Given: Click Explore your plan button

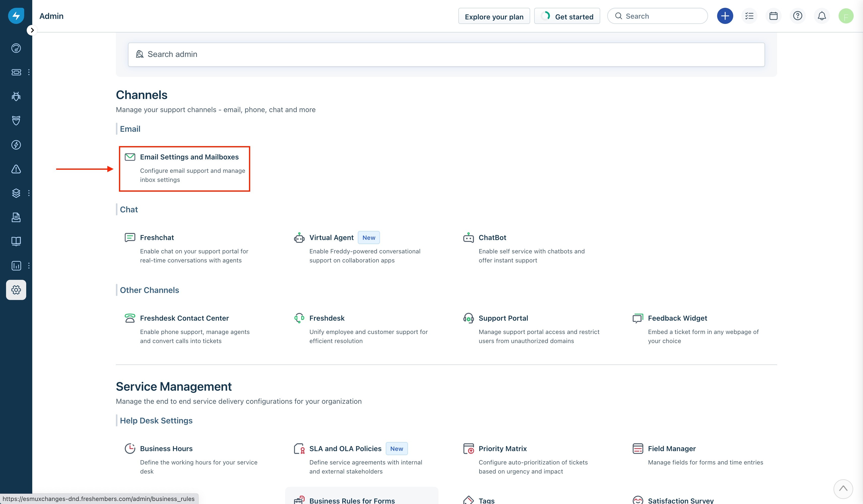Looking at the screenshot, I should click(x=494, y=16).
